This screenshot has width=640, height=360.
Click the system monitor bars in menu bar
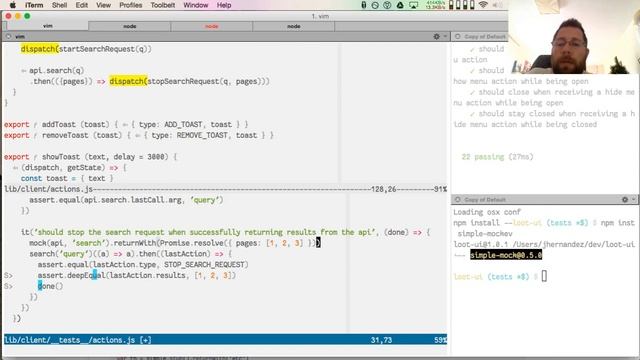[462, 5]
